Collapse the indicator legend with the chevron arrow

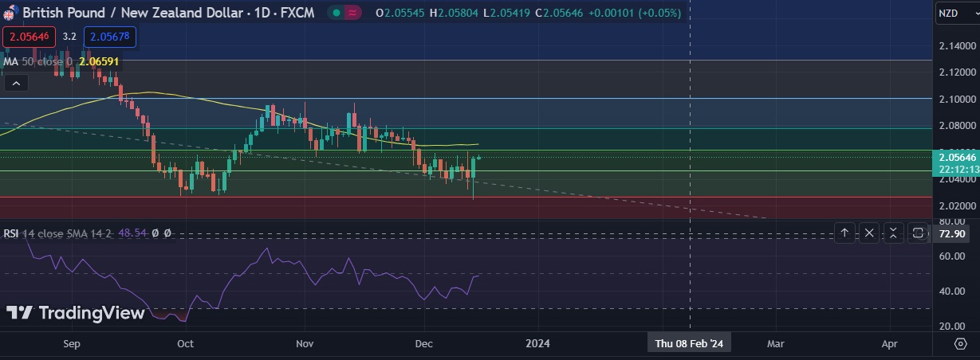point(18,82)
